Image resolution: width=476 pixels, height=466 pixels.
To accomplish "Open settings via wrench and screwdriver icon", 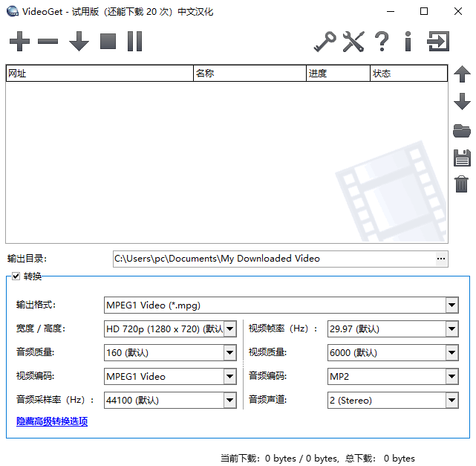I will [353, 42].
